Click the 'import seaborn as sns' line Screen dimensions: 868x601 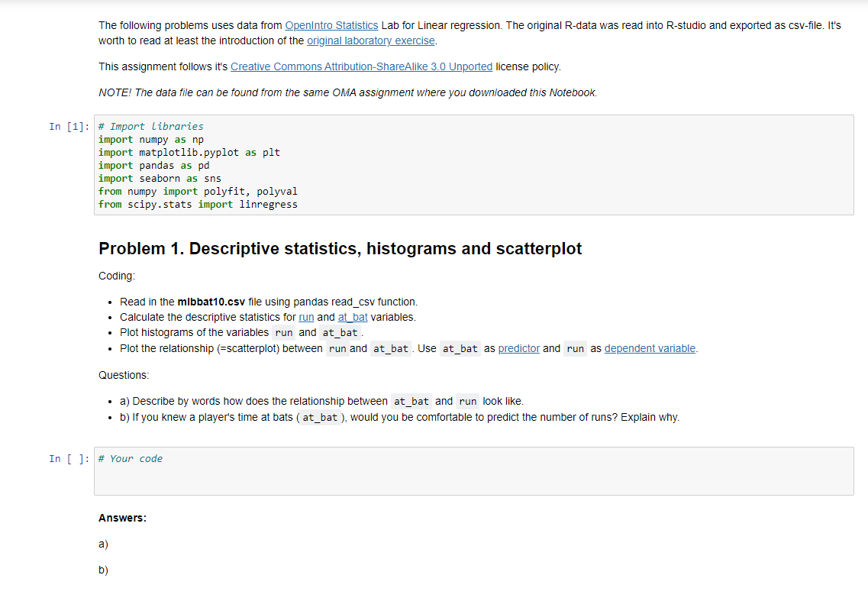click(160, 179)
